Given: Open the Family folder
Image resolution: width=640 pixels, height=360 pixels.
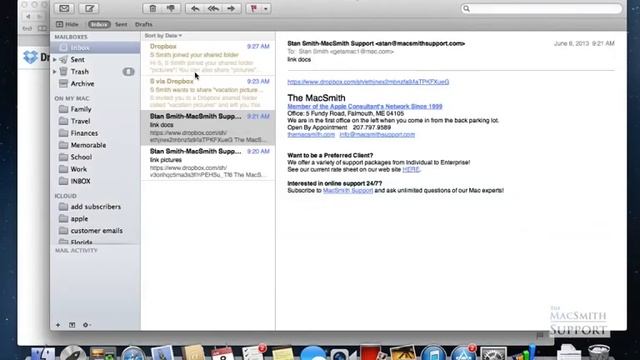Looking at the screenshot, I should [81, 109].
